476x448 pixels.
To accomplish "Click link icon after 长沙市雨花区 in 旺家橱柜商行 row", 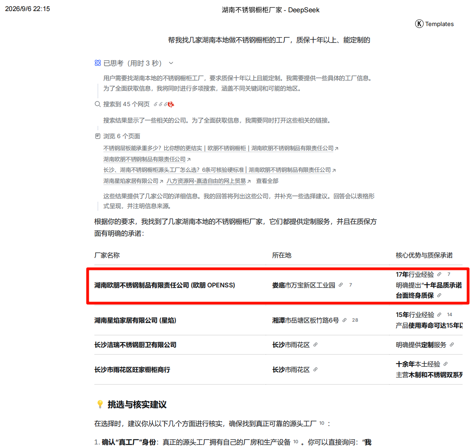I will 315,369.
